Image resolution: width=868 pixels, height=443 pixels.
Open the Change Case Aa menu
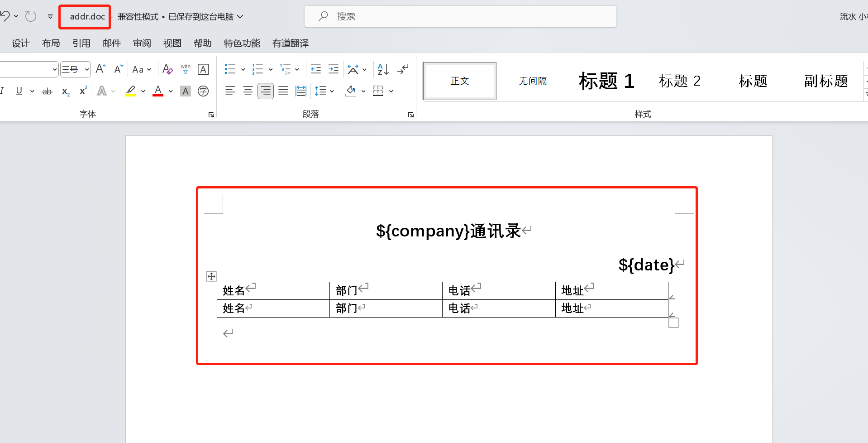141,69
